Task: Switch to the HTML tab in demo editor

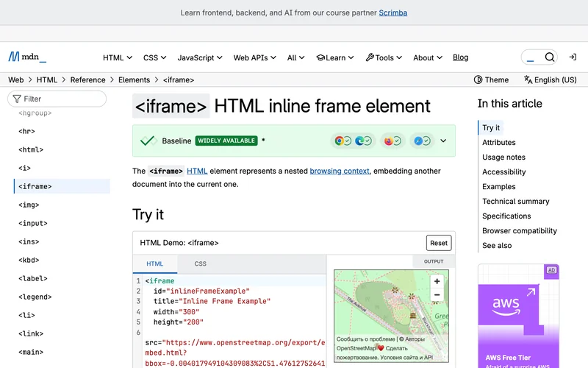Action: coord(155,263)
